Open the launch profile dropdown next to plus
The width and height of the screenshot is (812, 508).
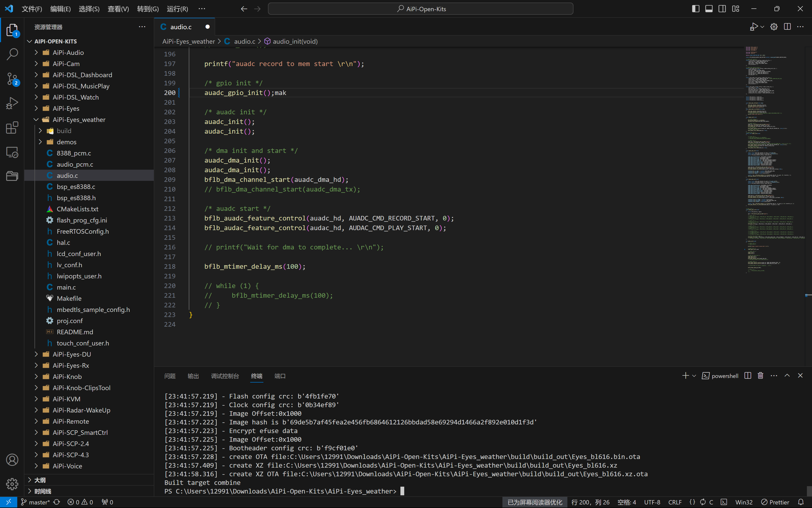(x=694, y=376)
